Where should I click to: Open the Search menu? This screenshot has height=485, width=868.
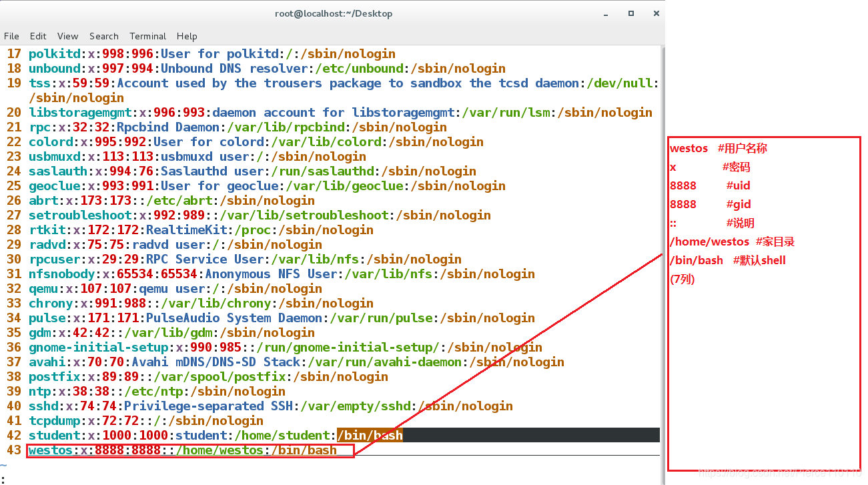coord(103,36)
